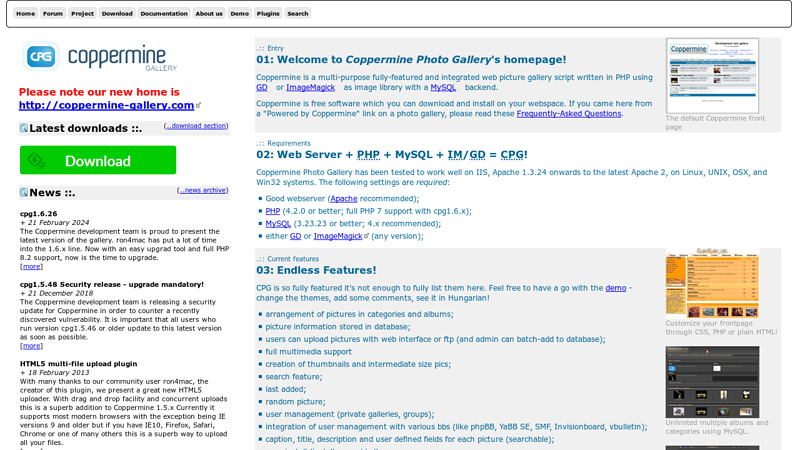
Task: Click cpg1.5.48 Security release news title
Action: click(112, 284)
